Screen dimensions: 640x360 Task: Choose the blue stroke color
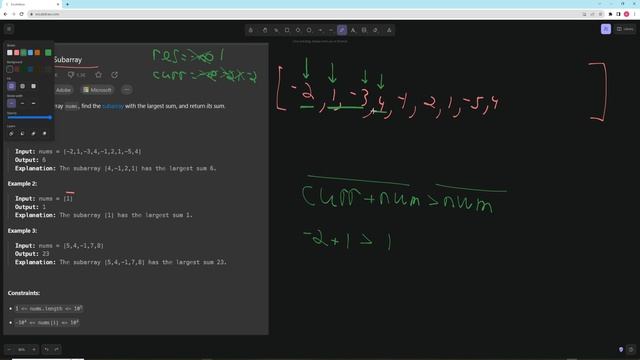point(31,53)
